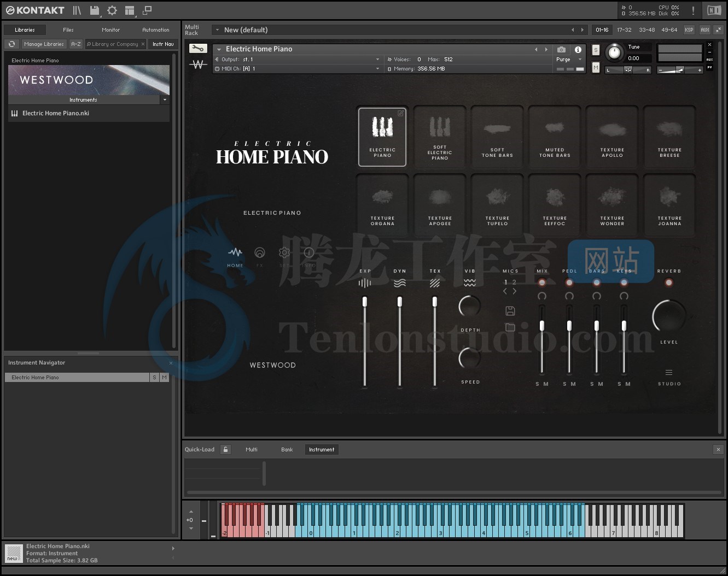Open the SET gear page icon
Viewport: 728px width, 576px height.
284,252
